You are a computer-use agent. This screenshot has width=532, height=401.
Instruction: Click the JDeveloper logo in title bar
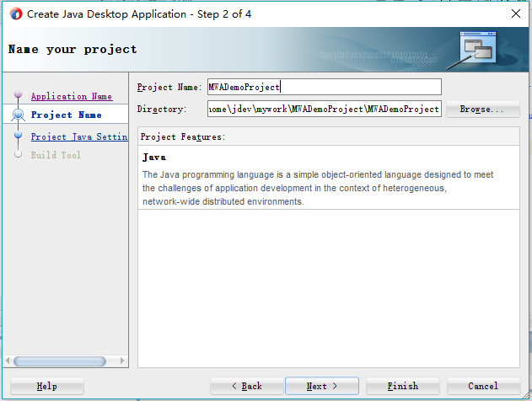pyautogui.click(x=16, y=14)
